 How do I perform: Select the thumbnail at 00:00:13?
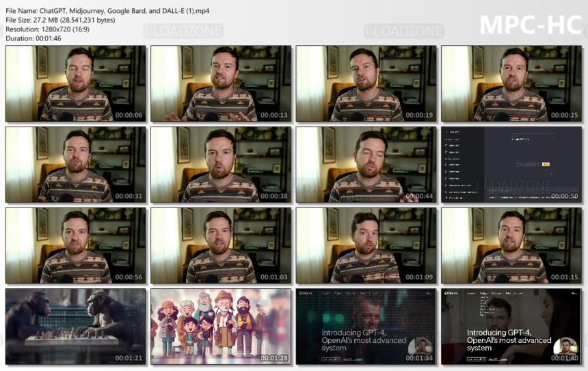pos(221,84)
